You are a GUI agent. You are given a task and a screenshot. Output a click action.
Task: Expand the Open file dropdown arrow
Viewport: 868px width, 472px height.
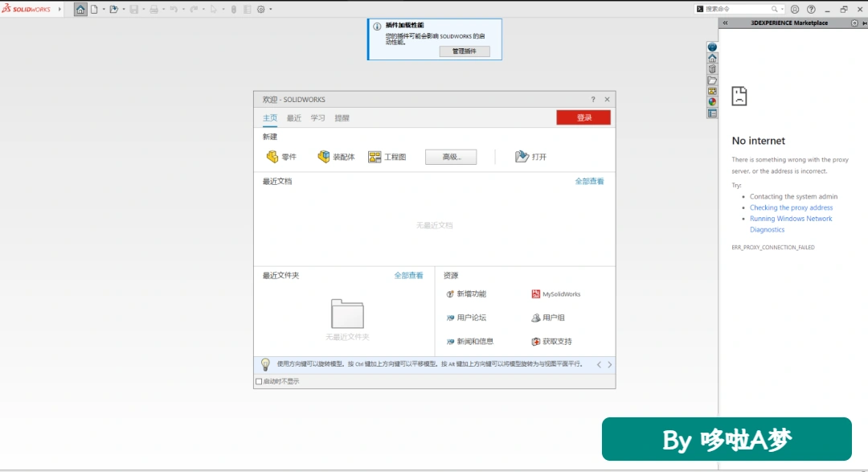pyautogui.click(x=124, y=10)
